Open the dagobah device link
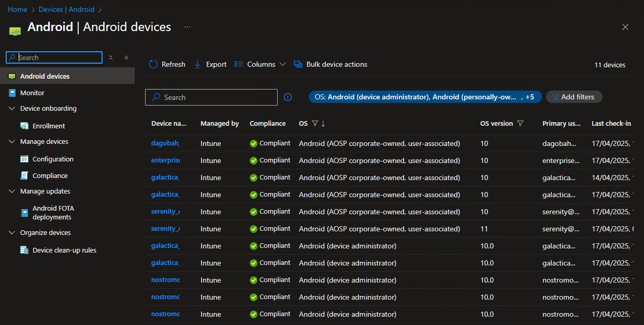The width and height of the screenshot is (644, 325). point(165,143)
